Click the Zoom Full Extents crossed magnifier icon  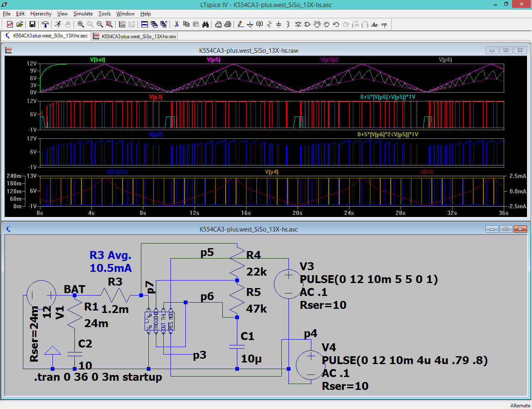(109, 25)
